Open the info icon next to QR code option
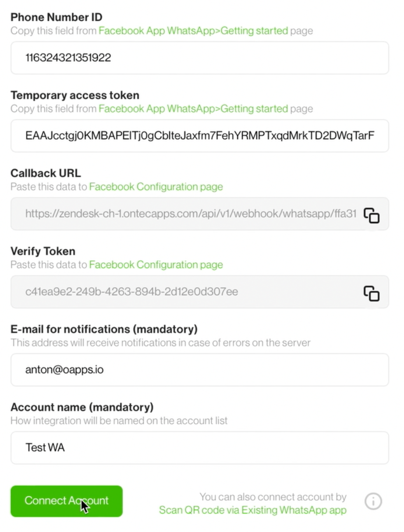The height and width of the screenshot is (532, 404). click(373, 501)
